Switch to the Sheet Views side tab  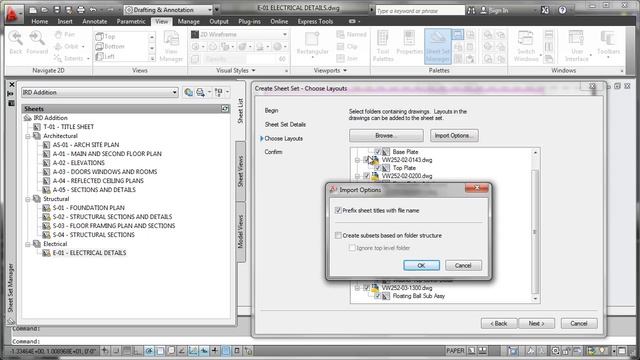[x=240, y=171]
